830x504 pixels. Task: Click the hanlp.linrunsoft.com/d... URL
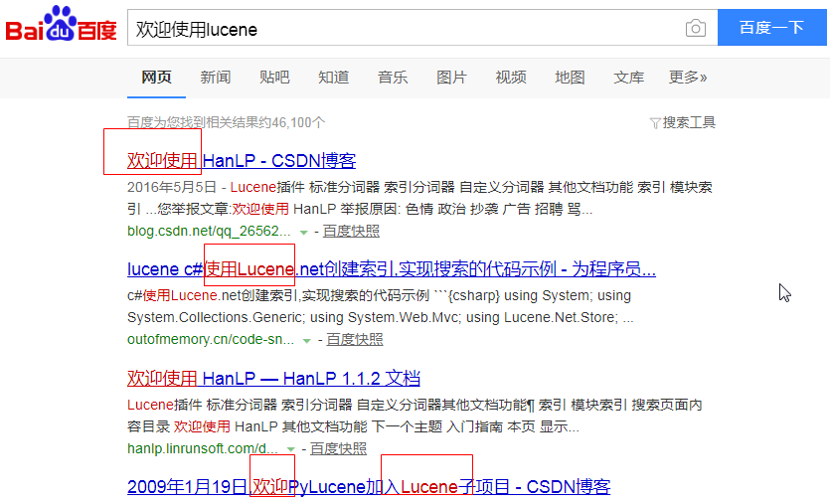point(202,448)
